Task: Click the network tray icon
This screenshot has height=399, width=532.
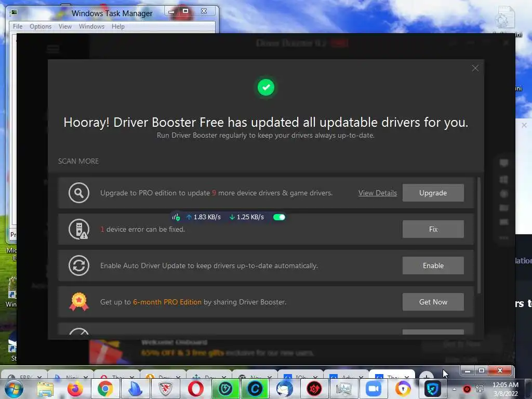Action: 480,389
